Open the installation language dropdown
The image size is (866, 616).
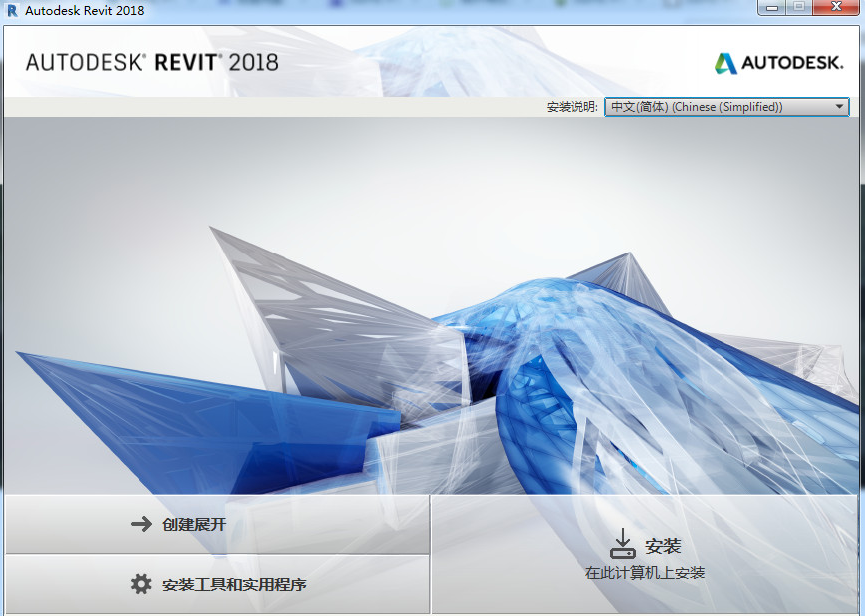(727, 107)
